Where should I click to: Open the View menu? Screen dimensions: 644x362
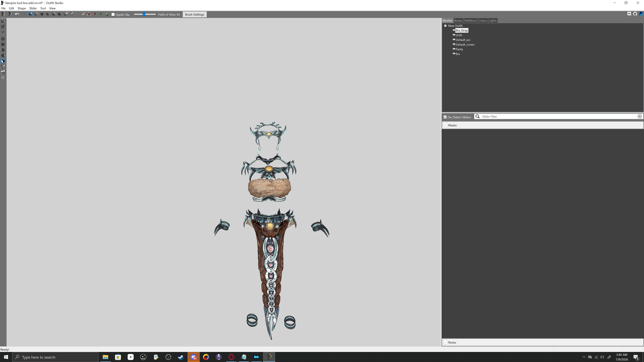pyautogui.click(x=52, y=9)
